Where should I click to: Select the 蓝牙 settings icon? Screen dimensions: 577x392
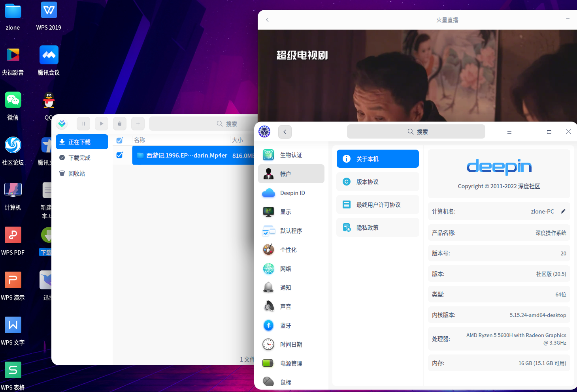pyautogui.click(x=269, y=325)
